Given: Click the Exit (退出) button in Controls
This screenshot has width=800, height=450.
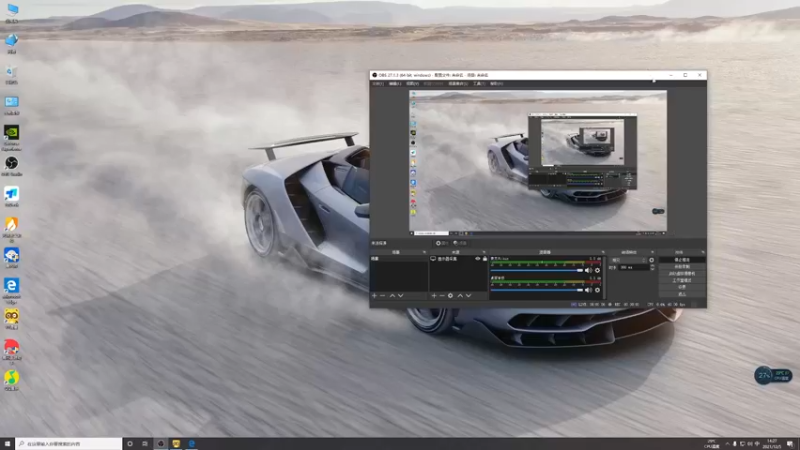Looking at the screenshot, I should (682, 294).
